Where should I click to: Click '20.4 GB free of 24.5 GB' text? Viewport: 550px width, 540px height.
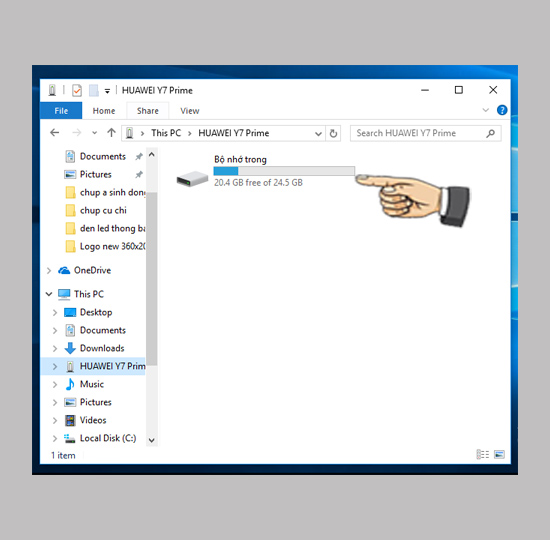258,183
